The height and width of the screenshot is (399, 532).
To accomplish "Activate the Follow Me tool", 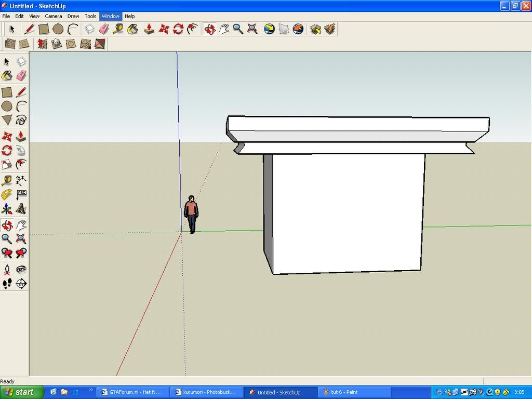I will pyautogui.click(x=21, y=150).
